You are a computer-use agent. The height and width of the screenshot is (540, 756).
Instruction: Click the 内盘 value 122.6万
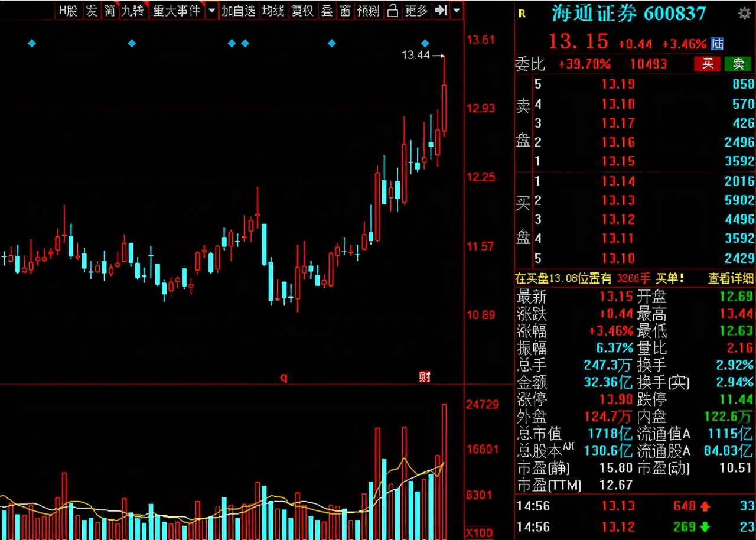pyautogui.click(x=729, y=417)
